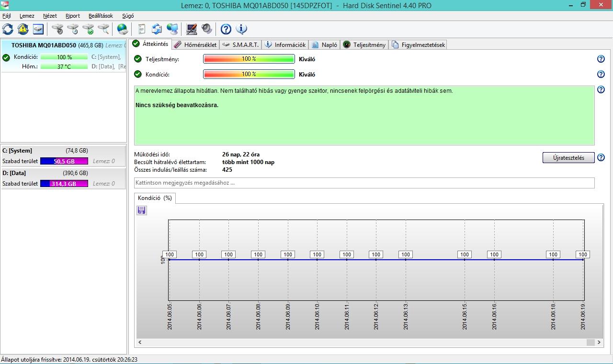Screen dimensions: 613x364
Task: Open the Riport menu
Action: point(73,16)
